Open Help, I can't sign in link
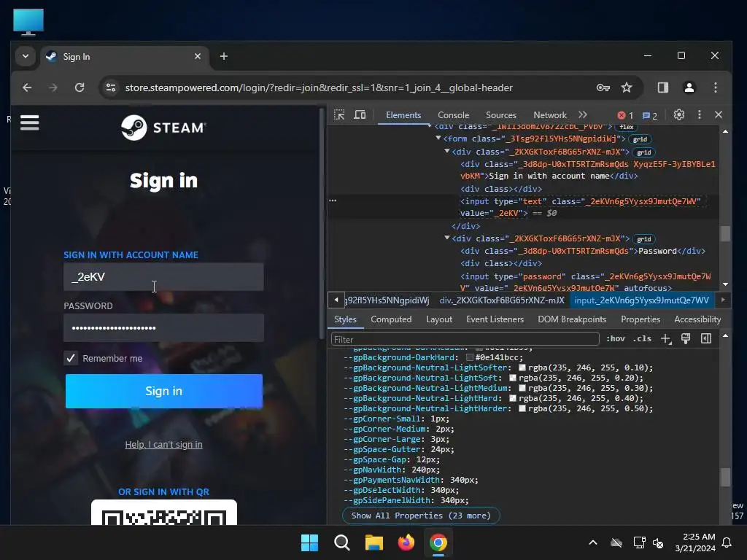The height and width of the screenshot is (560, 747). coord(163,445)
